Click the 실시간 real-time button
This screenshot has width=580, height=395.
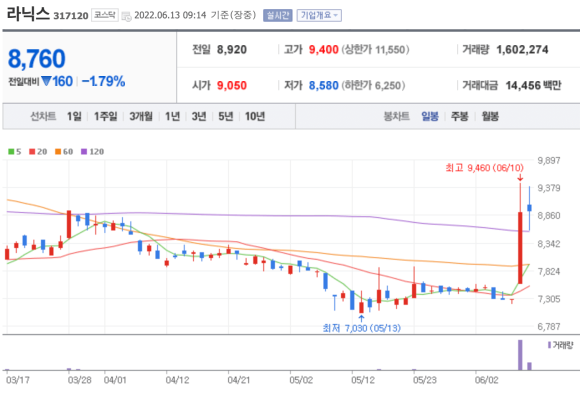click(x=277, y=16)
